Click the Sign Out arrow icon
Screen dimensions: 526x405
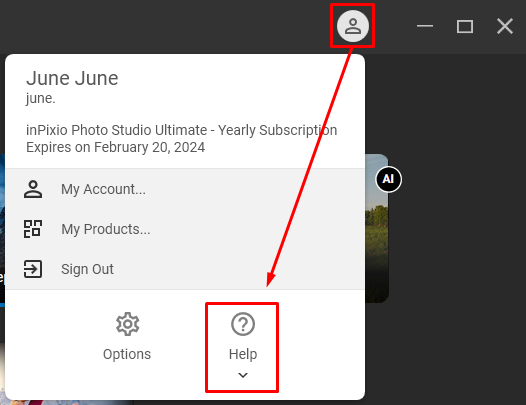(33, 269)
